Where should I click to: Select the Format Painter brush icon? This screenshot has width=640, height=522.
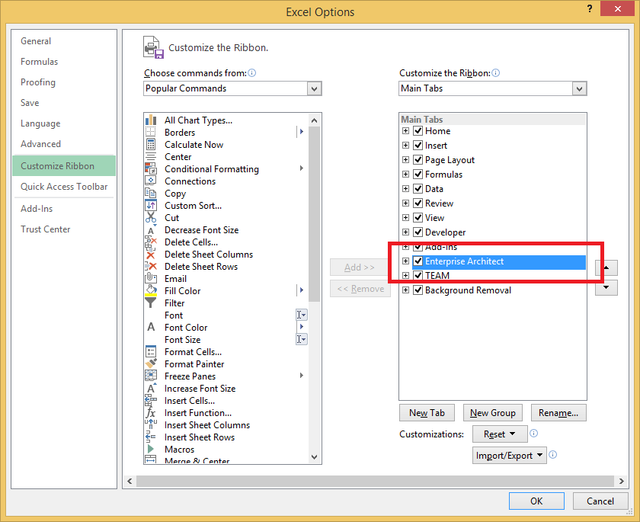click(151, 364)
